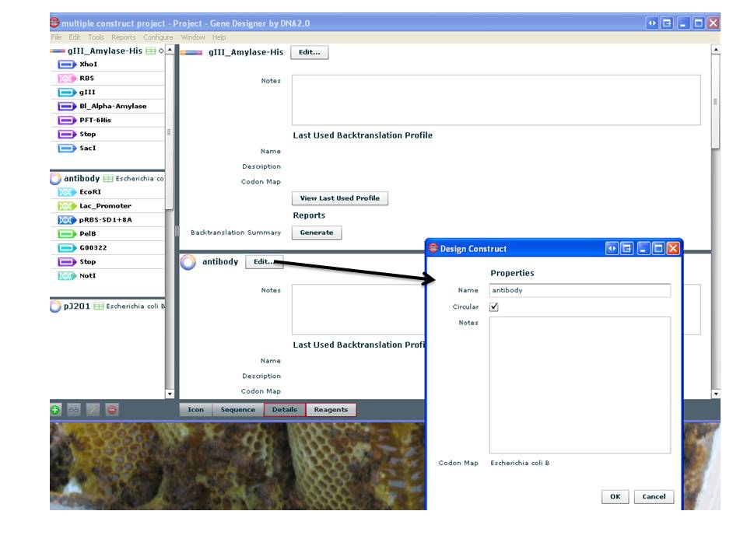Click the codon table icon beside gIII_Amylase-His
This screenshot has height=560, width=747.
coord(150,51)
